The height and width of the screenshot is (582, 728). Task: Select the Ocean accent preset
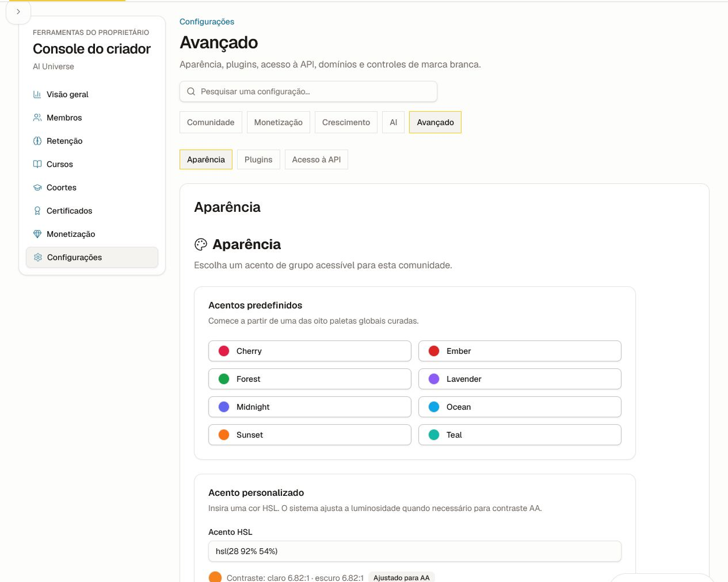coord(520,407)
